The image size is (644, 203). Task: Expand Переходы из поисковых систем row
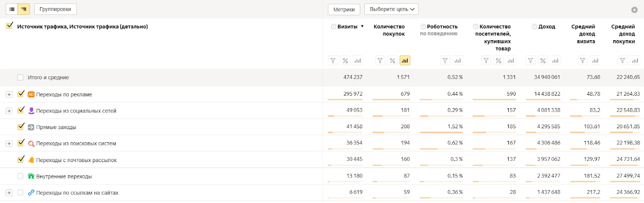9,144
